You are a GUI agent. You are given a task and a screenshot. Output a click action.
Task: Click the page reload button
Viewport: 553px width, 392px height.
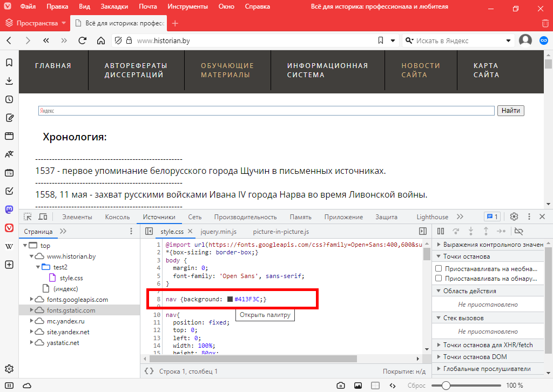(x=82, y=40)
